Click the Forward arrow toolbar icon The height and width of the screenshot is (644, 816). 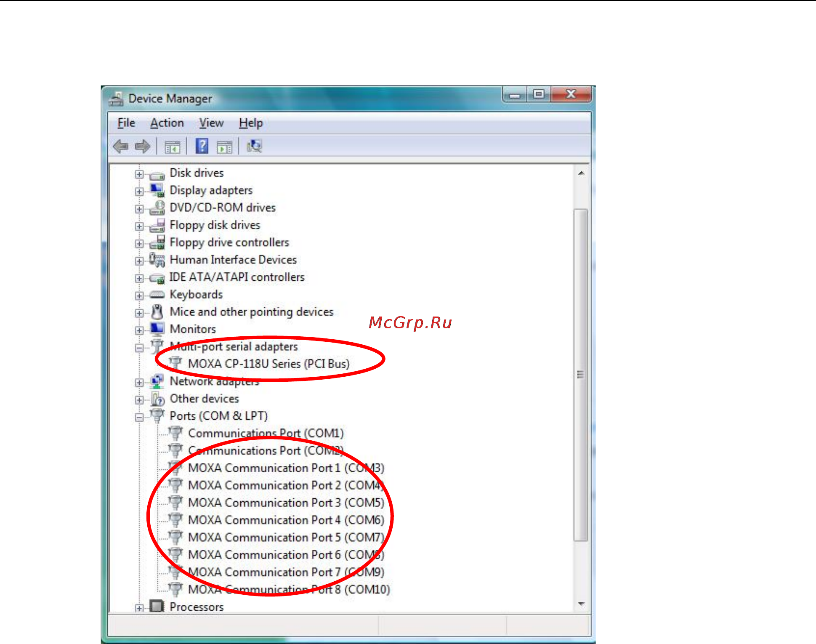pyautogui.click(x=143, y=146)
